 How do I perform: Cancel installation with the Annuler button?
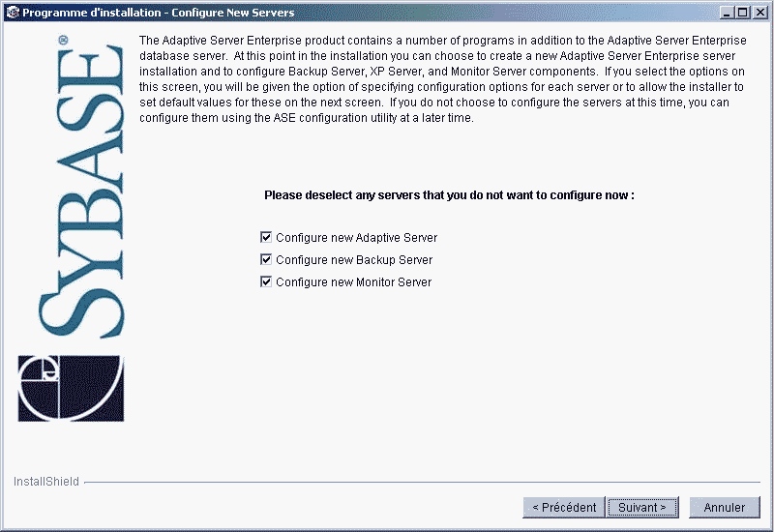pyautogui.click(x=724, y=507)
